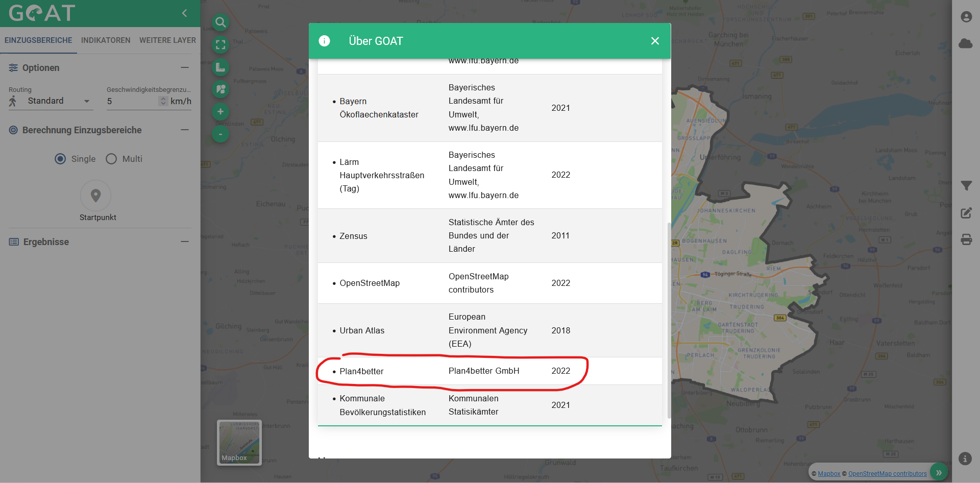Select the scenario edit icon on the right
Image resolution: width=980 pixels, height=483 pixels.
click(x=966, y=213)
